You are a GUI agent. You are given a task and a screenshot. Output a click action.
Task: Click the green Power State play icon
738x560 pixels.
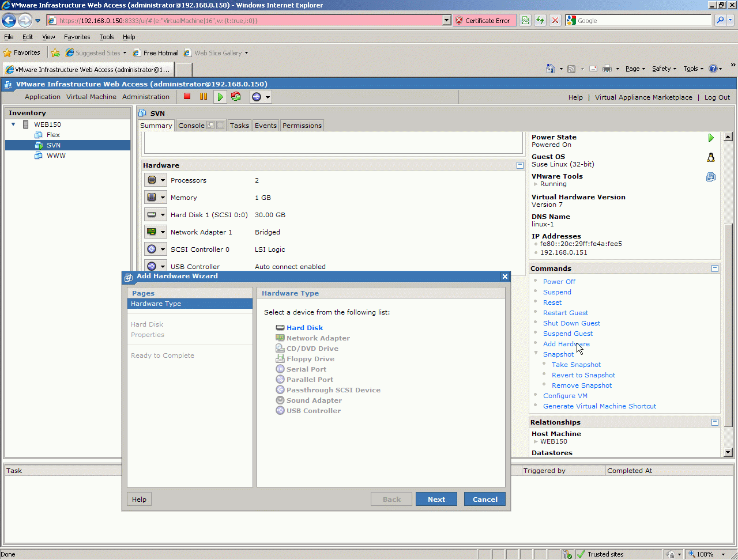[x=711, y=138]
